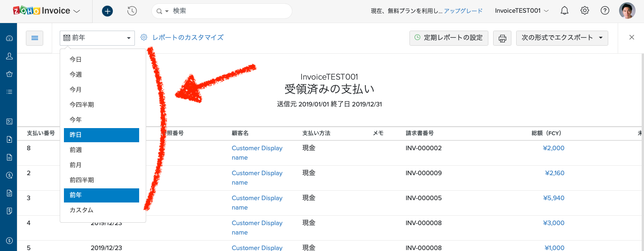Open the ¥5,940 amount link
The height and width of the screenshot is (251, 644).
coord(554,198)
